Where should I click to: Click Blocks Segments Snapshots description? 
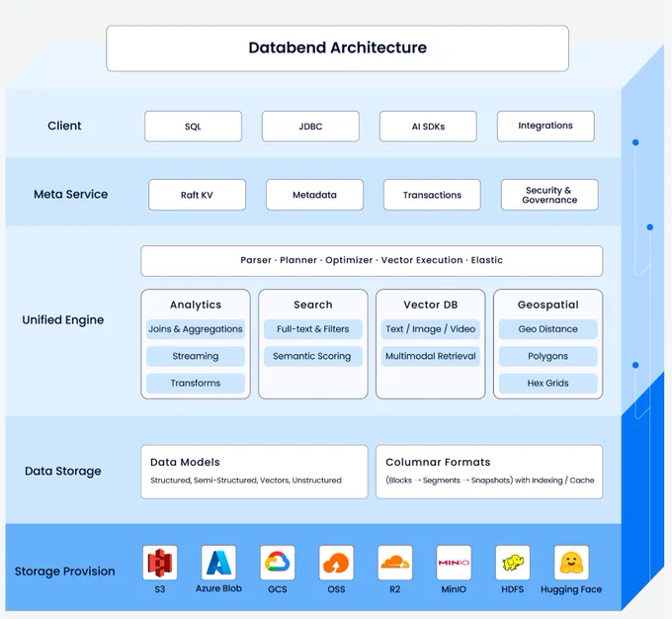click(490, 481)
